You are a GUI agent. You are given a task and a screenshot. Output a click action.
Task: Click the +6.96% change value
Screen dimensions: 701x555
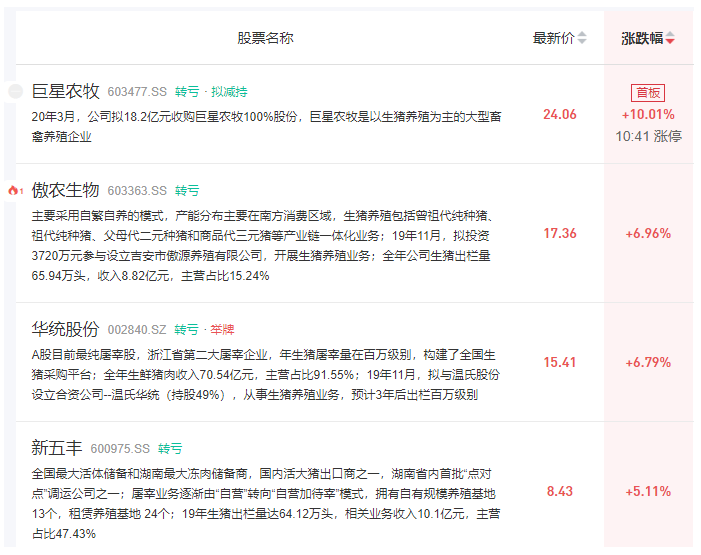click(648, 233)
